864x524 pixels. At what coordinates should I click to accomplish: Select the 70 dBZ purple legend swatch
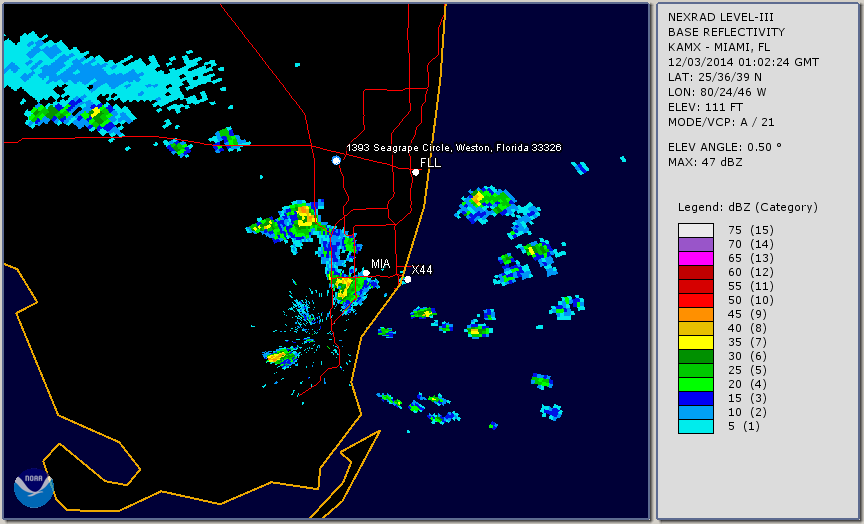pos(696,245)
